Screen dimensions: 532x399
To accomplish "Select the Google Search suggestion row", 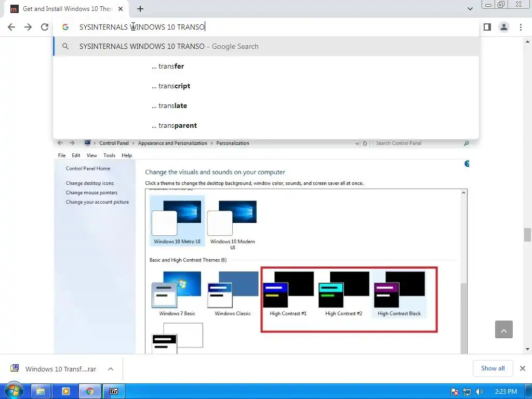I will pyautogui.click(x=266, y=46).
